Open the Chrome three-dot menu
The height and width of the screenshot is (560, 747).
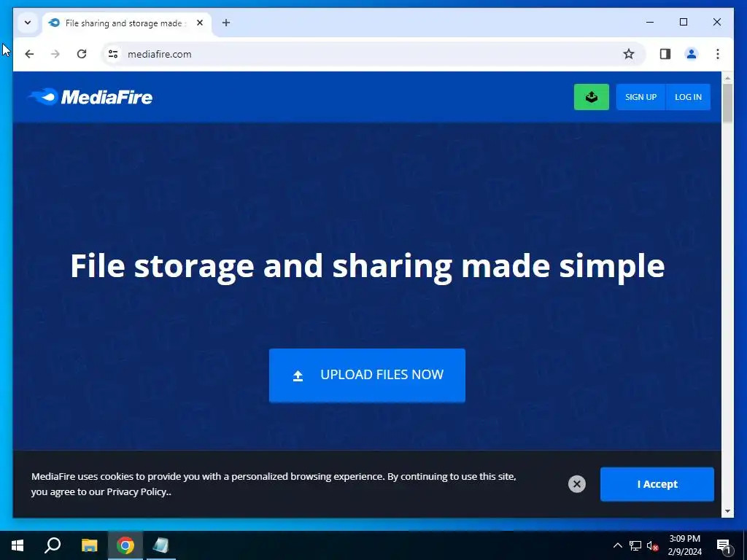(x=718, y=54)
